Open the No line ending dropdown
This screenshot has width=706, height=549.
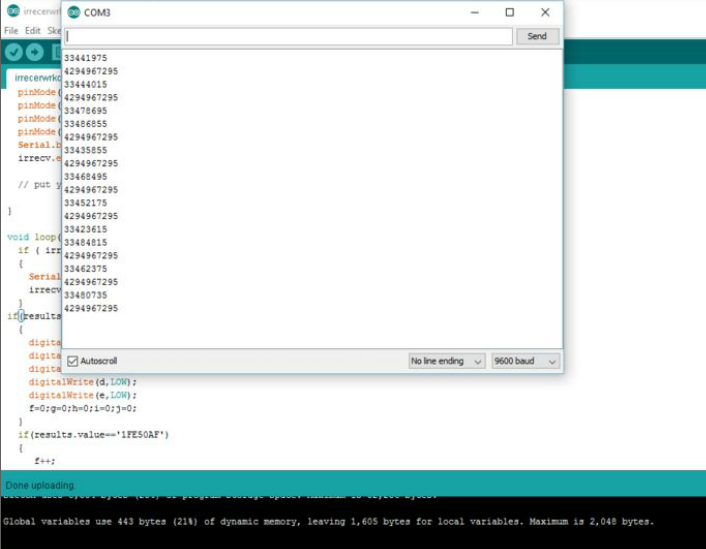point(447,361)
